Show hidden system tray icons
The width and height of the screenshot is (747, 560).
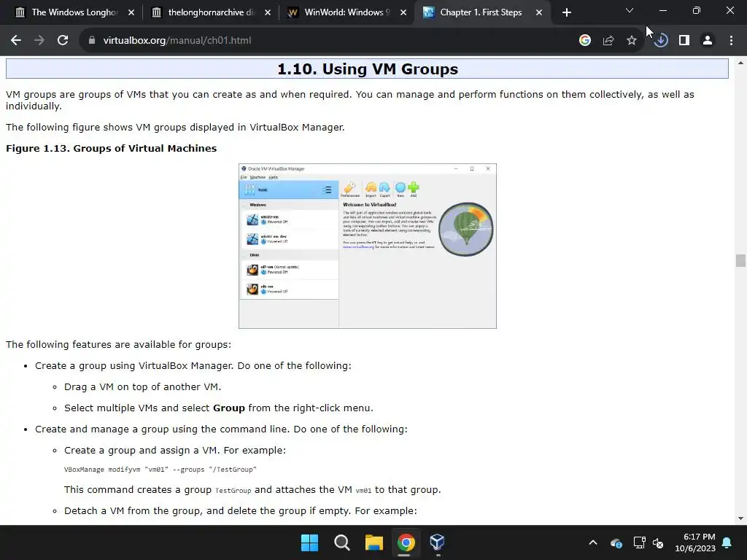click(x=593, y=542)
